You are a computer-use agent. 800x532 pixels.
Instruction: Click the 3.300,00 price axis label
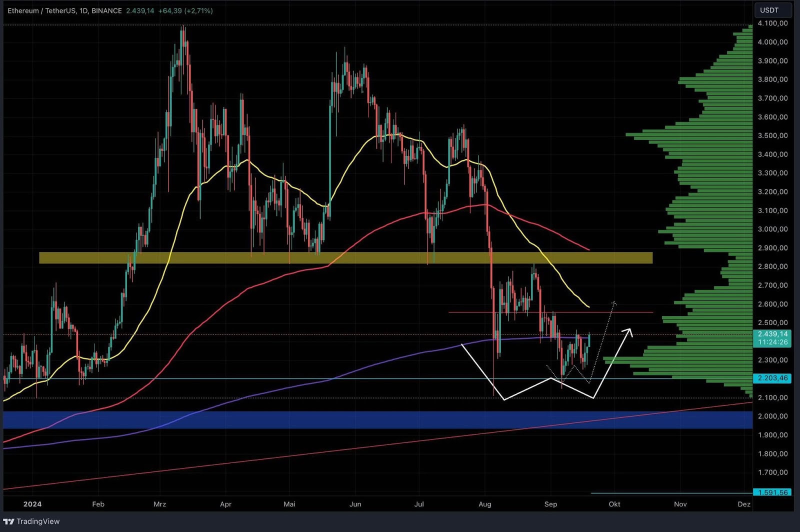(772, 173)
